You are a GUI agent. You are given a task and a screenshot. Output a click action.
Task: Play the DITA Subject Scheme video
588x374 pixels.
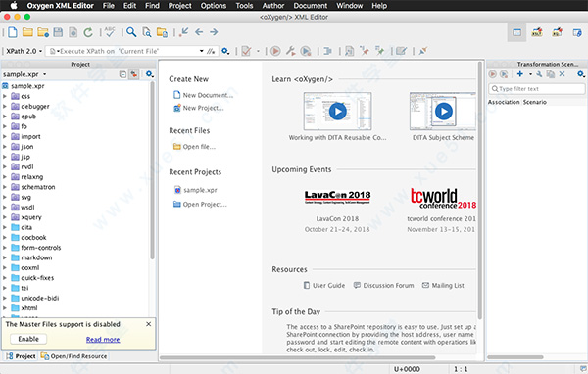pos(444,112)
